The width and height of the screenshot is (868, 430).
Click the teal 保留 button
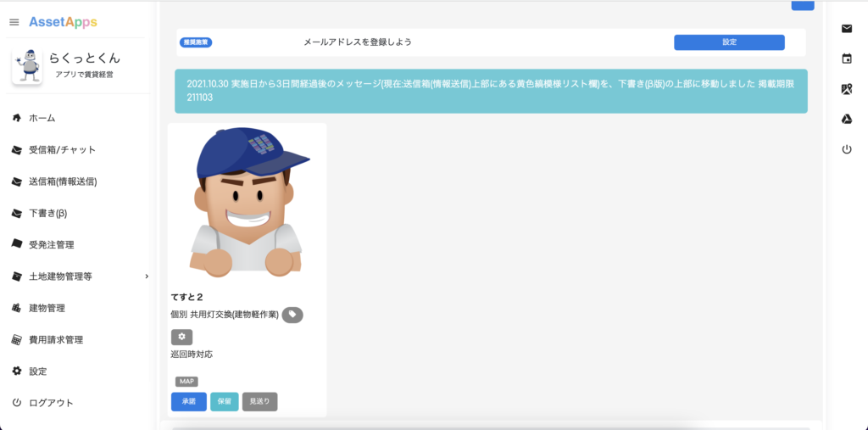coord(225,402)
